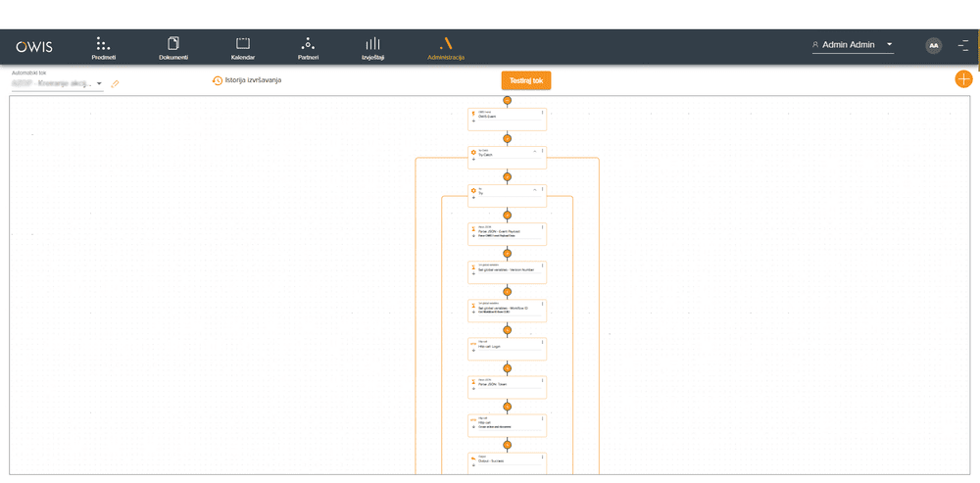The height and width of the screenshot is (483, 980).
Task: Open three-dot menu of Output Success node
Action: click(x=543, y=457)
